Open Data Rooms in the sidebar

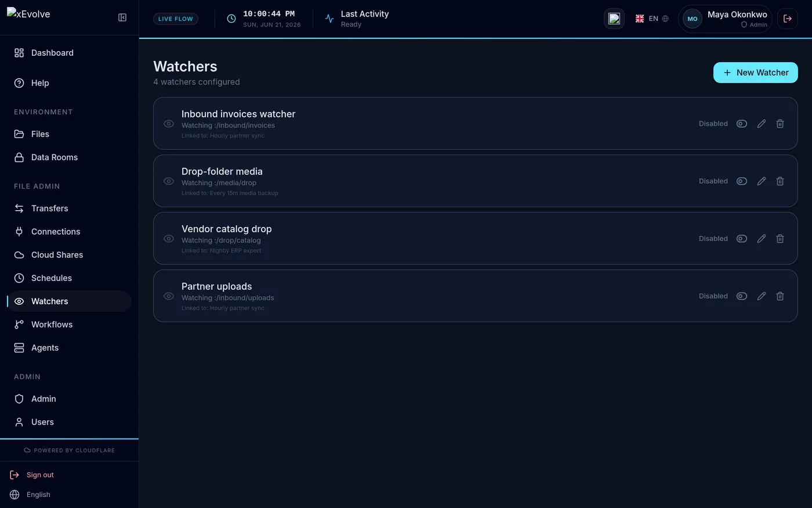tap(69, 157)
